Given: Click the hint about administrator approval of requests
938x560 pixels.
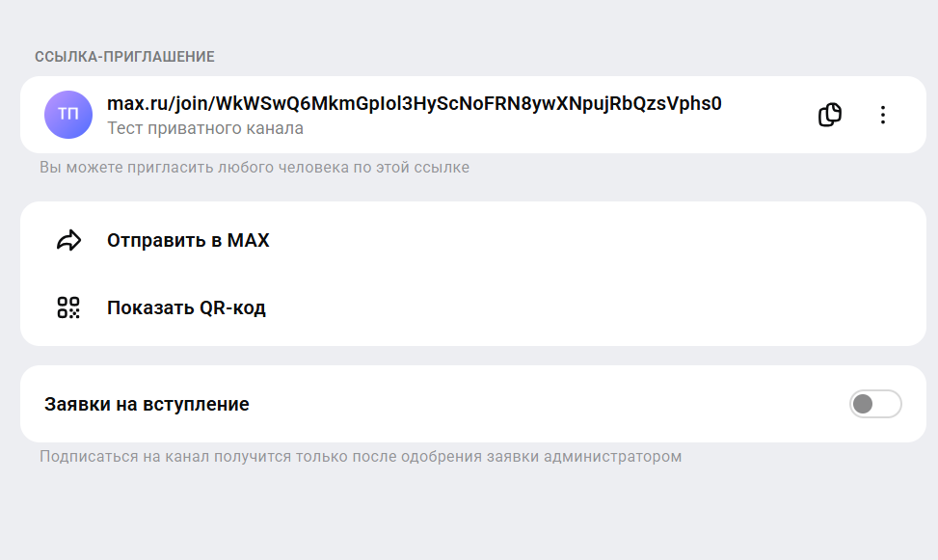Looking at the screenshot, I should 361,457.
